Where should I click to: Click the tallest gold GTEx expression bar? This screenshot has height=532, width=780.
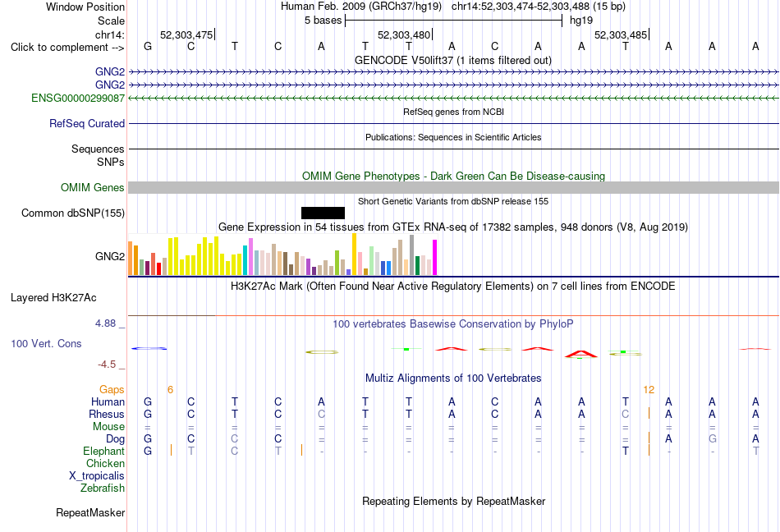[354, 254]
